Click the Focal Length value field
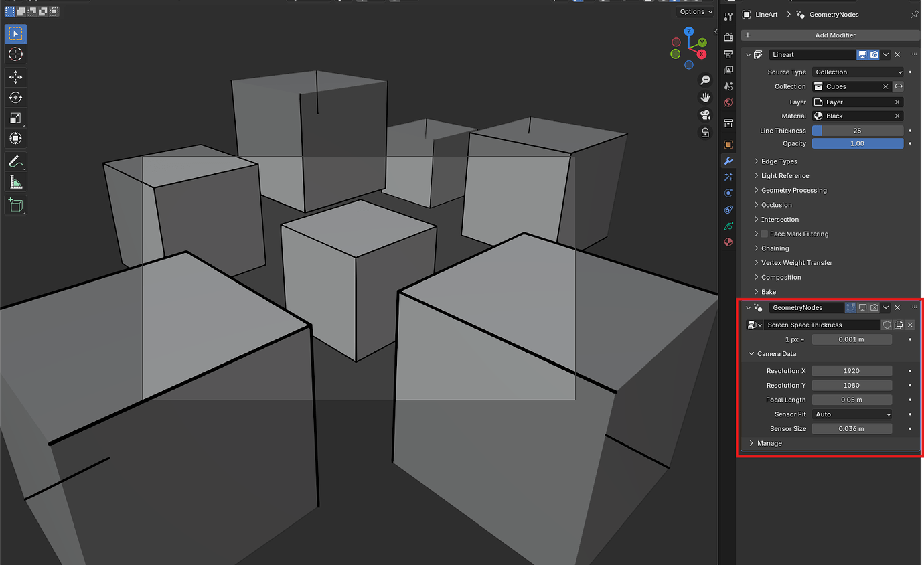 click(852, 400)
